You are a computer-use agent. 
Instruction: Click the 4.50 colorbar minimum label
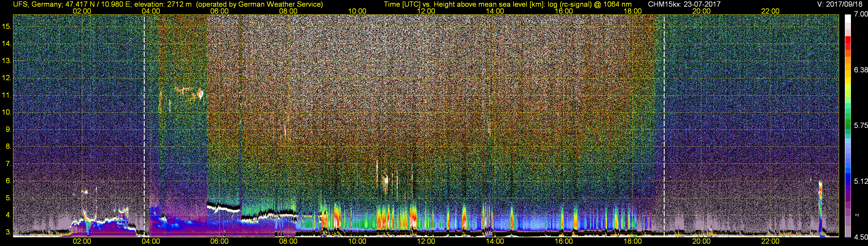860,237
